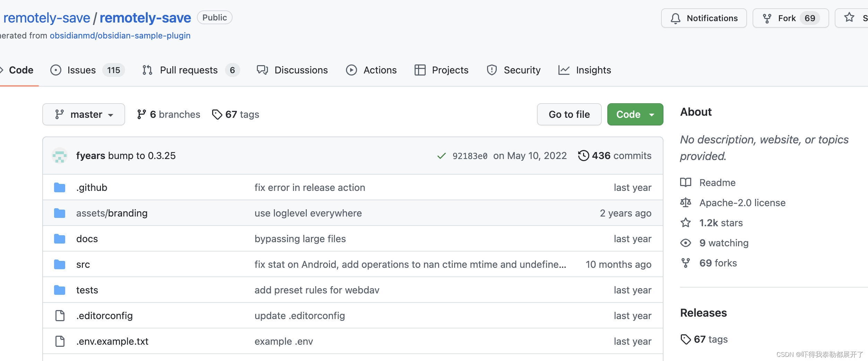The width and height of the screenshot is (868, 361).
Task: Click fyears avatar in commit row
Action: pyautogui.click(x=60, y=156)
